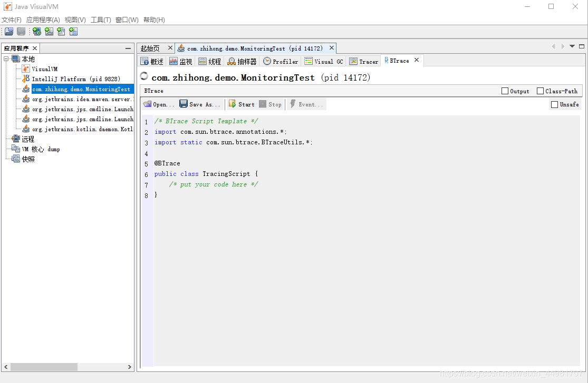Collapse the 本地 tree node
Viewport: 588px width, 383px height.
click(x=6, y=59)
